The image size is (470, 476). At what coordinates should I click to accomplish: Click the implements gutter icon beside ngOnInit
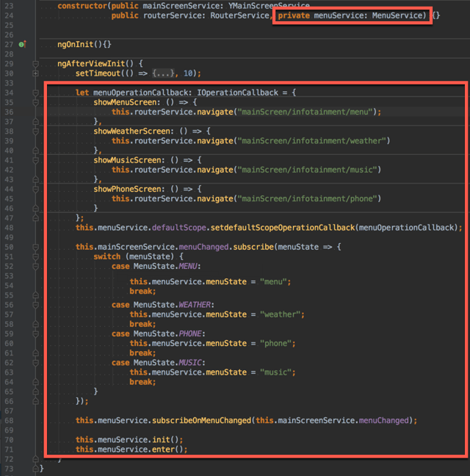click(x=22, y=44)
